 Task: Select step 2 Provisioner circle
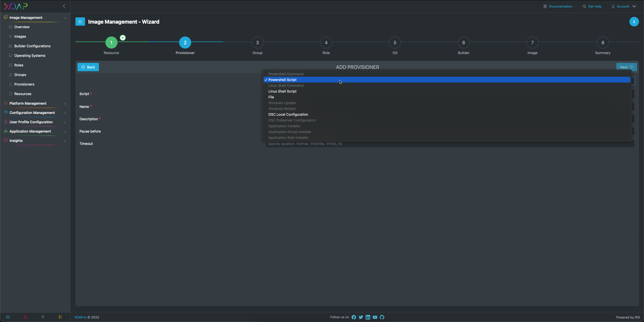click(185, 43)
